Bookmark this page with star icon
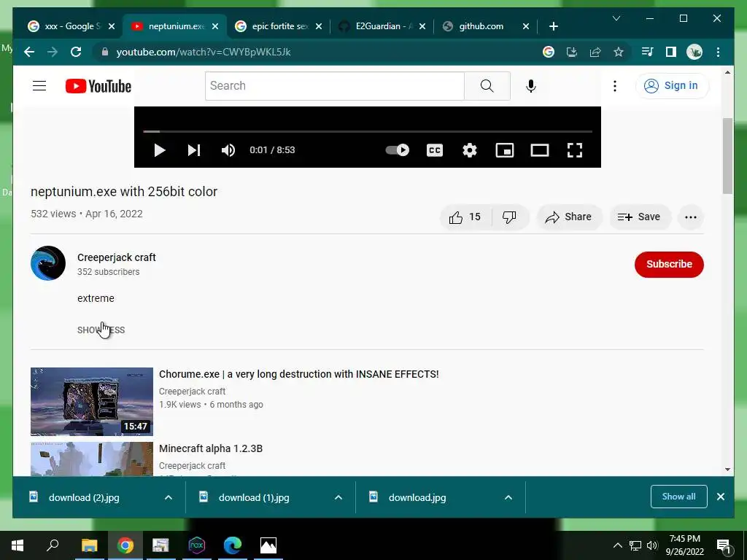 tap(619, 52)
